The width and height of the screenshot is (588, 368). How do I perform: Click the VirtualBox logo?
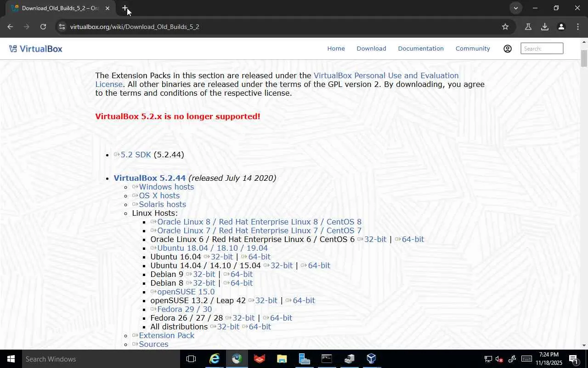(x=35, y=49)
